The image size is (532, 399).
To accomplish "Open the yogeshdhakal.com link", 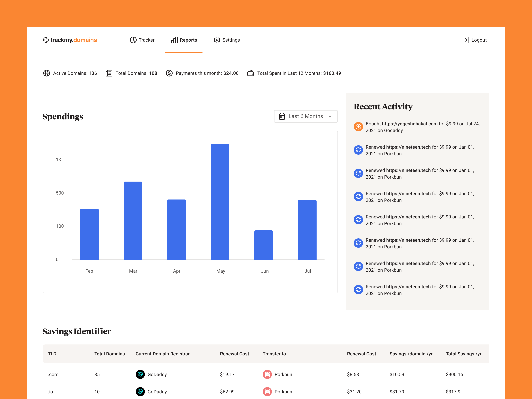I will point(410,124).
